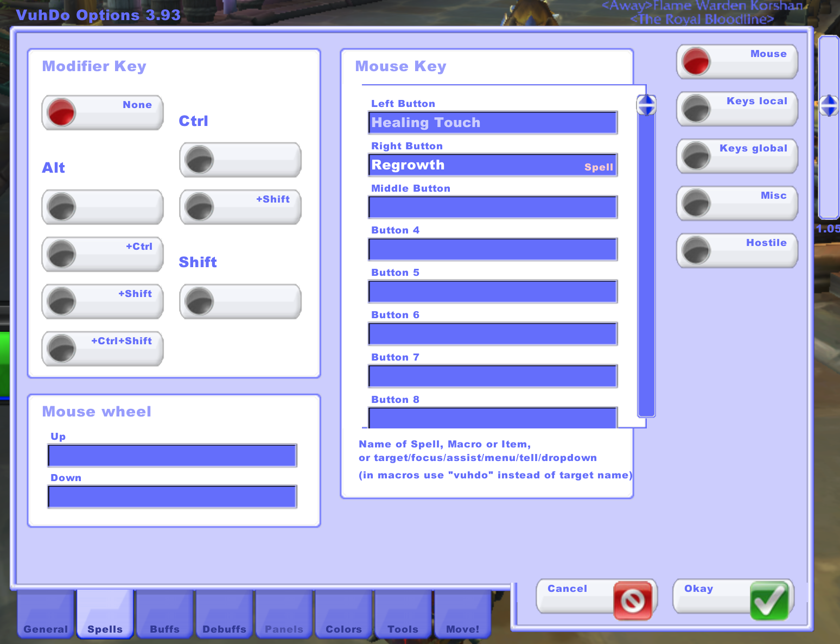Switch to Keys local section
This screenshot has height=644, width=840.
pyautogui.click(x=696, y=109)
